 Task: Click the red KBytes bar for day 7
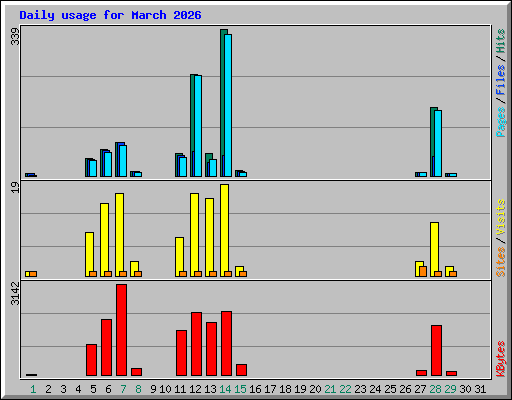click(121, 330)
